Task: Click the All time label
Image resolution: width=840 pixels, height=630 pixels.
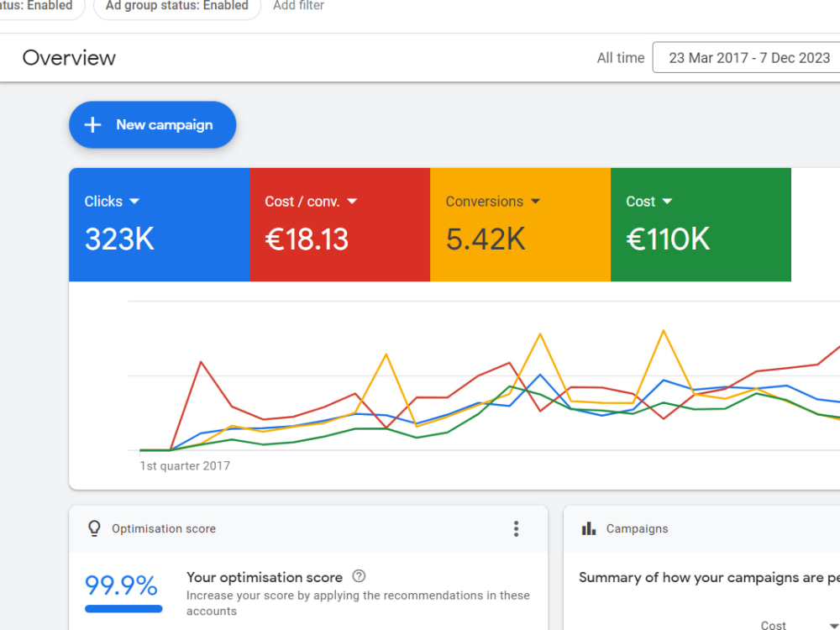Action: [620, 57]
